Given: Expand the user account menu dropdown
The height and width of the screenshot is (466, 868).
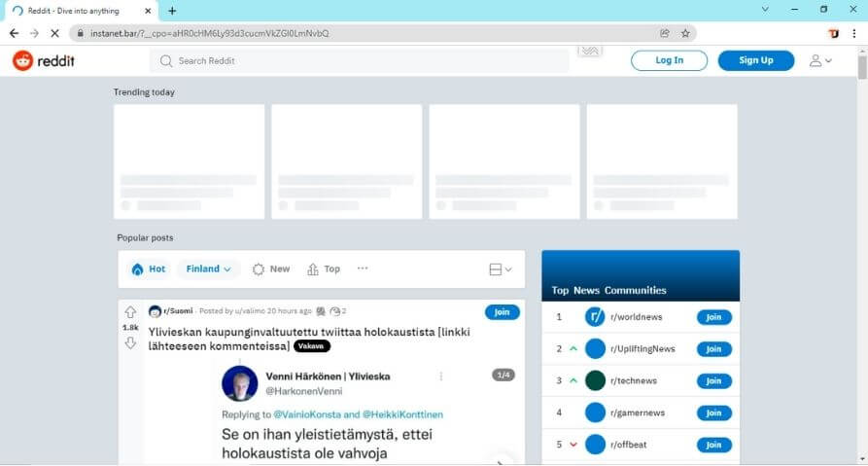Looking at the screenshot, I should coord(820,60).
